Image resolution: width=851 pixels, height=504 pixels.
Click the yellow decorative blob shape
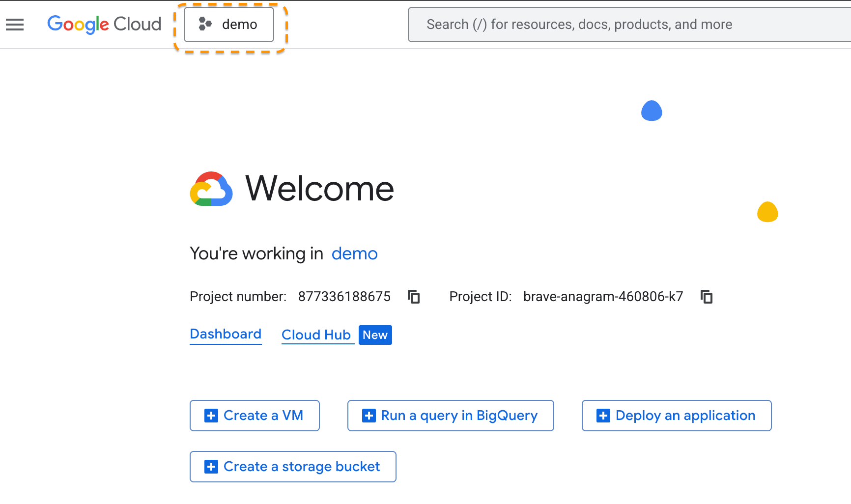pos(767,212)
